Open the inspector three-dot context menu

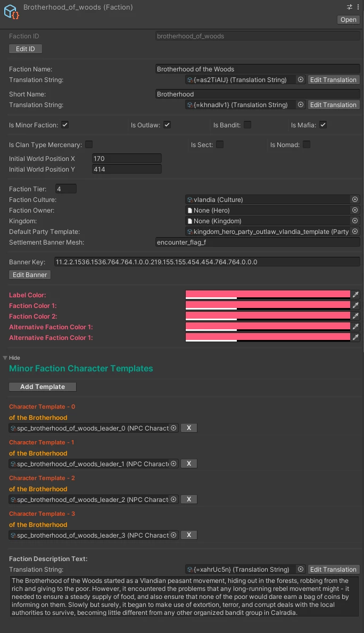pyautogui.click(x=358, y=7)
